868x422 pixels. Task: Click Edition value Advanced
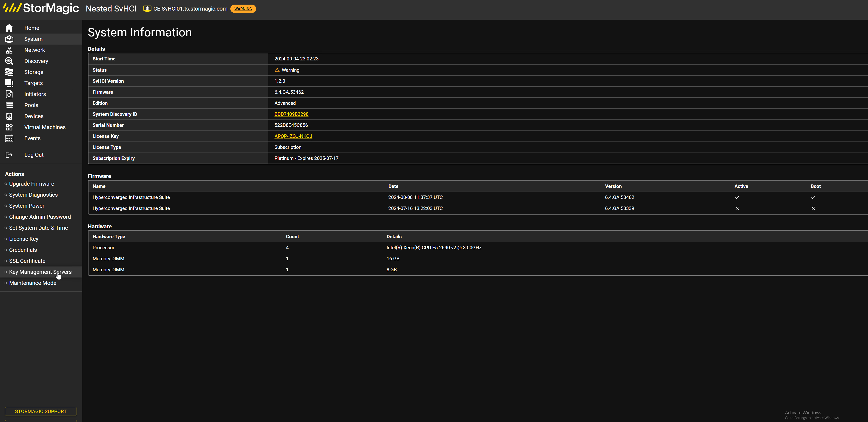285,103
